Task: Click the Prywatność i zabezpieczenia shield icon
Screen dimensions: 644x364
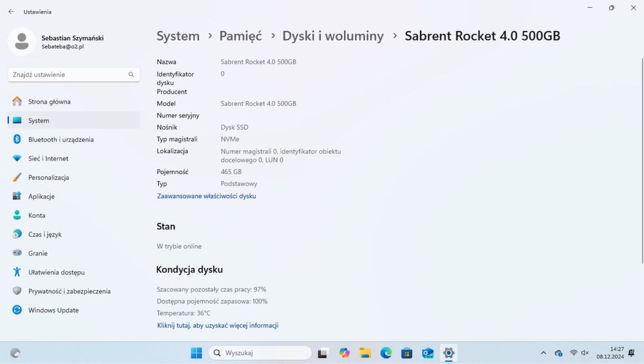Action: (x=17, y=291)
